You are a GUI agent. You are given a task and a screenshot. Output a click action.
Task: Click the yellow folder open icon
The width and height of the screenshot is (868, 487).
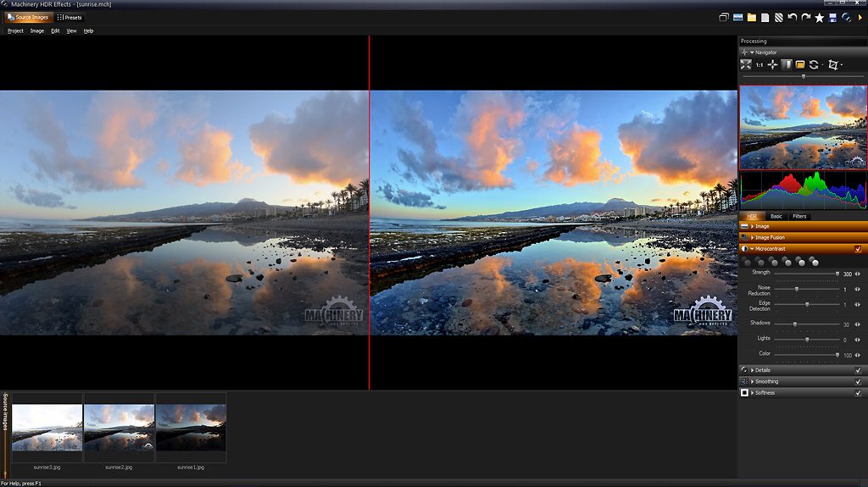(x=751, y=17)
